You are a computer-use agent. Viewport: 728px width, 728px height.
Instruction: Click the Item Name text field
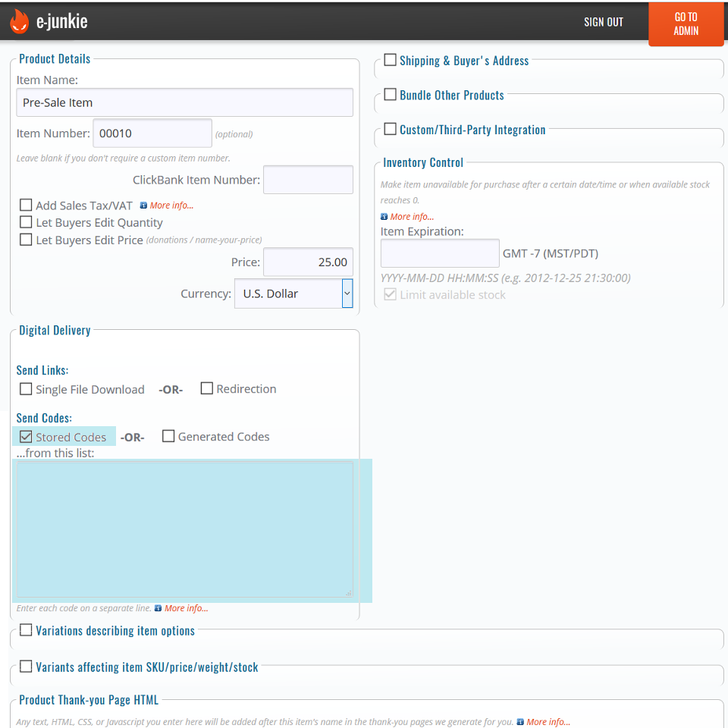point(184,102)
